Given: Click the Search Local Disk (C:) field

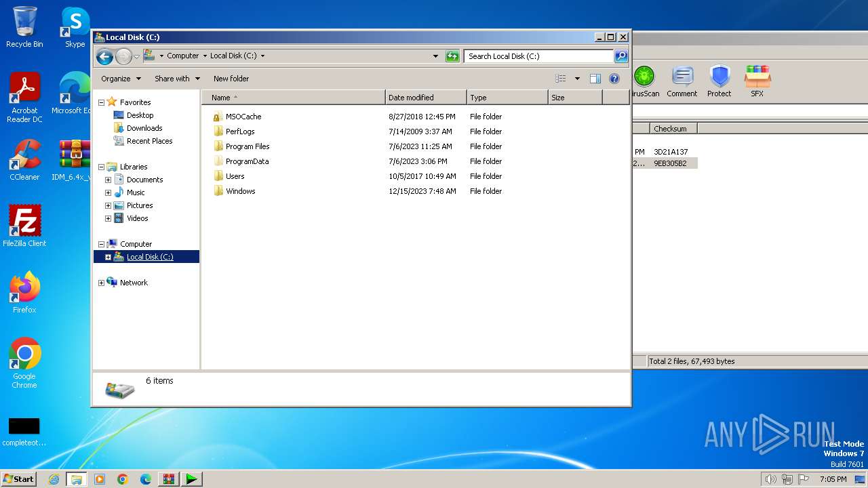Looking at the screenshot, I should click(539, 56).
